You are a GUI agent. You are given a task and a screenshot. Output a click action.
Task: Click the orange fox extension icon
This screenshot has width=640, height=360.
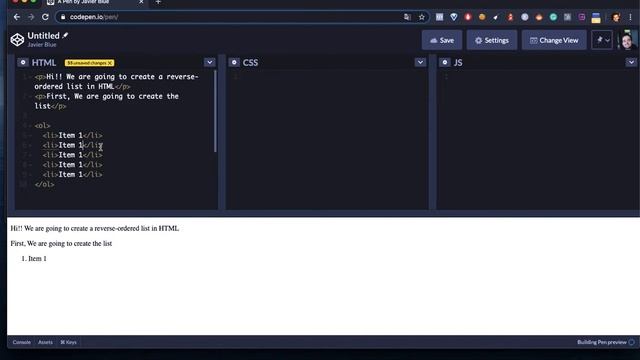[x=539, y=17]
